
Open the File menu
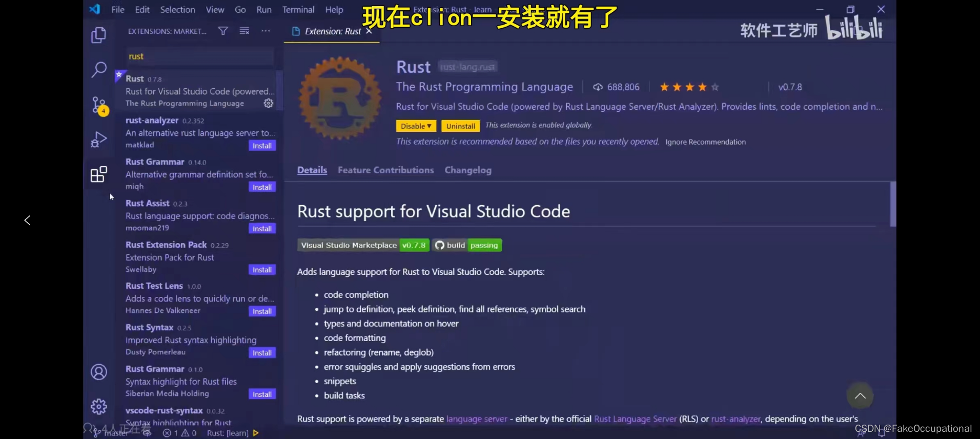118,10
